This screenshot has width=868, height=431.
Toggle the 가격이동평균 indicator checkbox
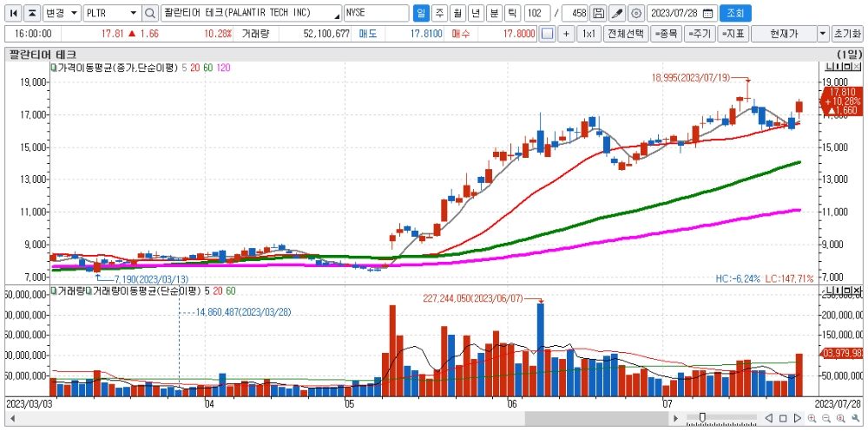[x=54, y=68]
